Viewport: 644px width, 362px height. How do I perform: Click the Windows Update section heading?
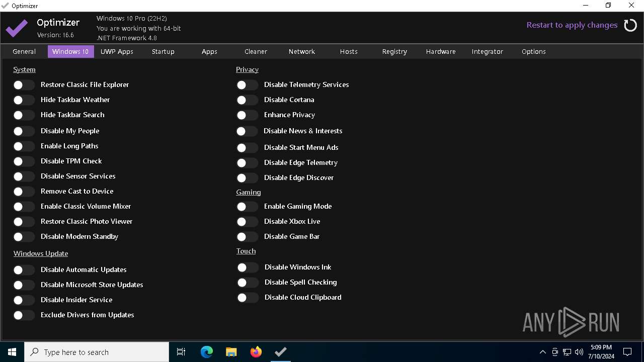[x=41, y=253]
